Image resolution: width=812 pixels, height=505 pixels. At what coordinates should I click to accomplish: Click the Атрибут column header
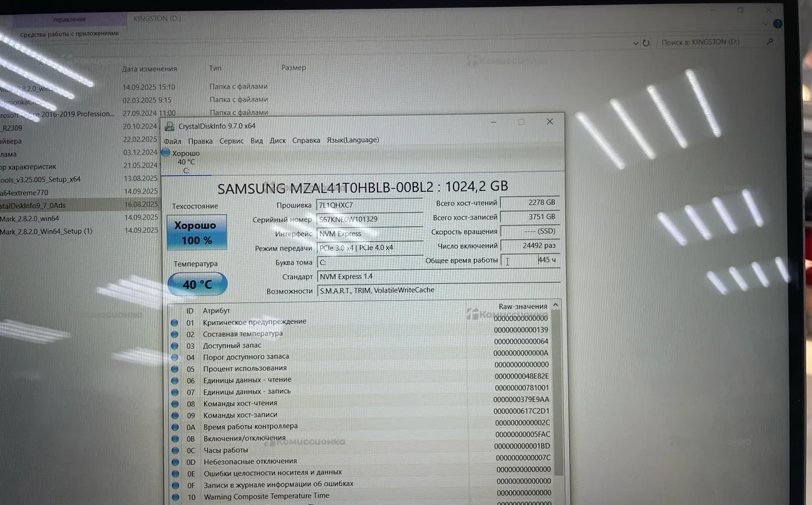click(x=216, y=311)
